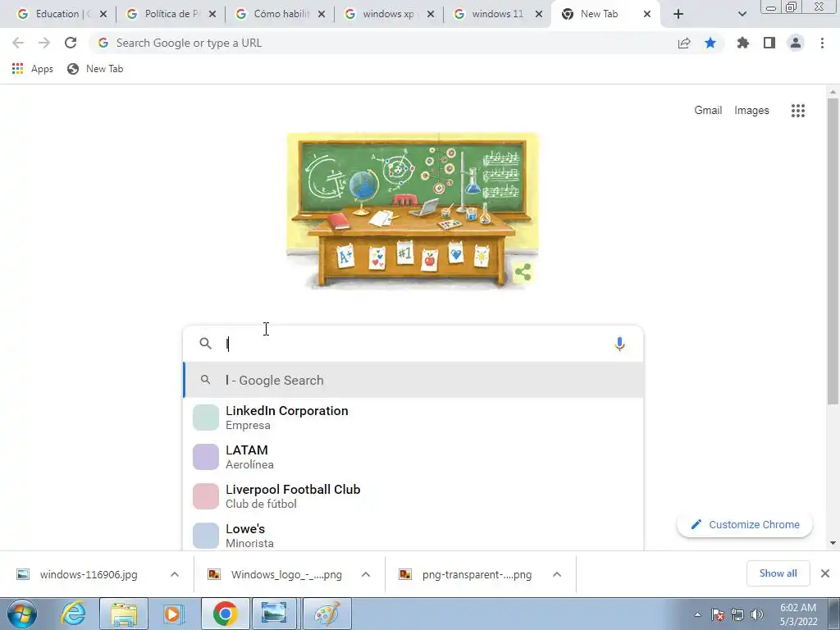The width and height of the screenshot is (840, 630).
Task: Open Gmail link
Action: pos(708,111)
